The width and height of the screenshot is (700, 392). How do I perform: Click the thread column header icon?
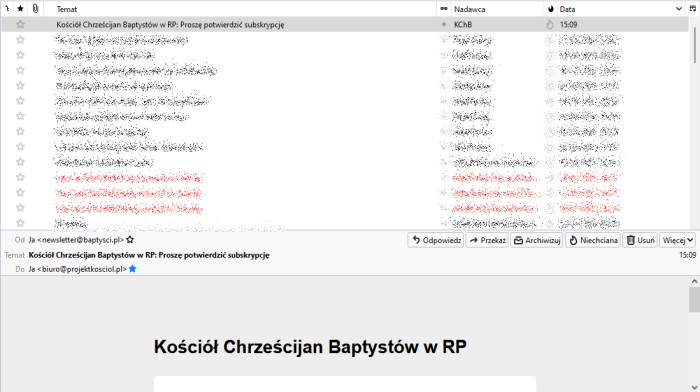point(7,8)
